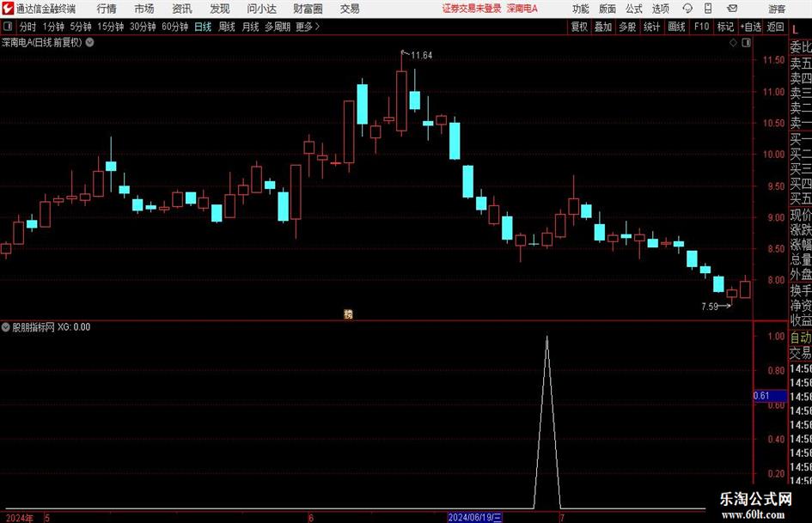Click the 画线 drawing button
This screenshot has width=812, height=523.
tap(676, 27)
